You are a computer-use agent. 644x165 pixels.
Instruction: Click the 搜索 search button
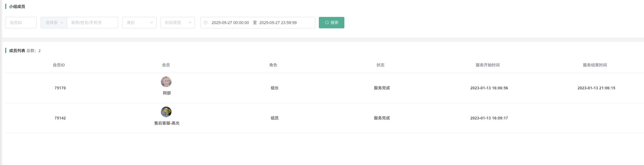point(331,23)
